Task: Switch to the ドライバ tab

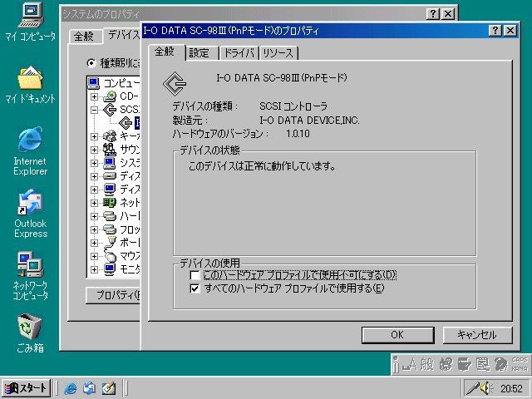Action: pyautogui.click(x=239, y=53)
